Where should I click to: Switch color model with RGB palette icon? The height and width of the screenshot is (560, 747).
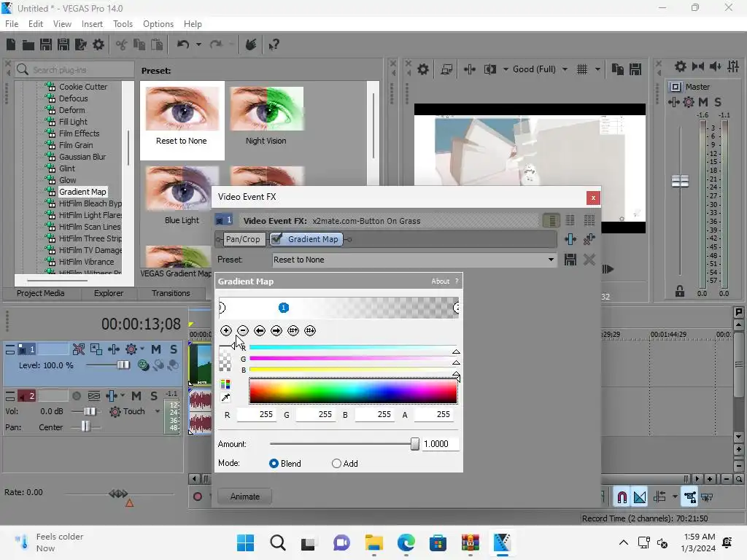point(225,384)
